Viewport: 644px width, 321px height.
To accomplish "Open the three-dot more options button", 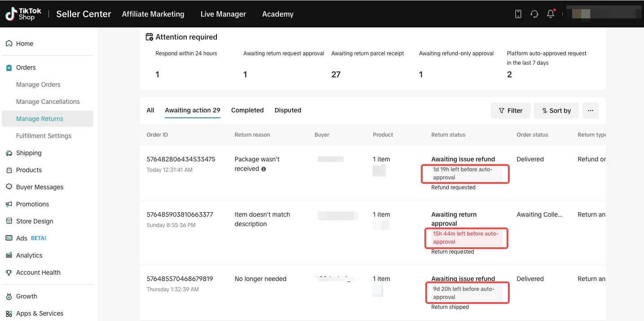I will coord(590,111).
